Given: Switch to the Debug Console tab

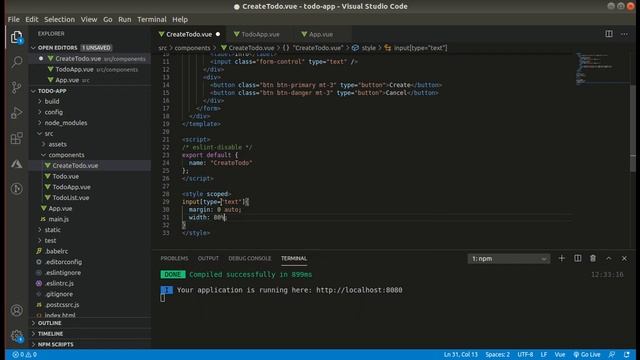Looking at the screenshot, I should [249, 258].
